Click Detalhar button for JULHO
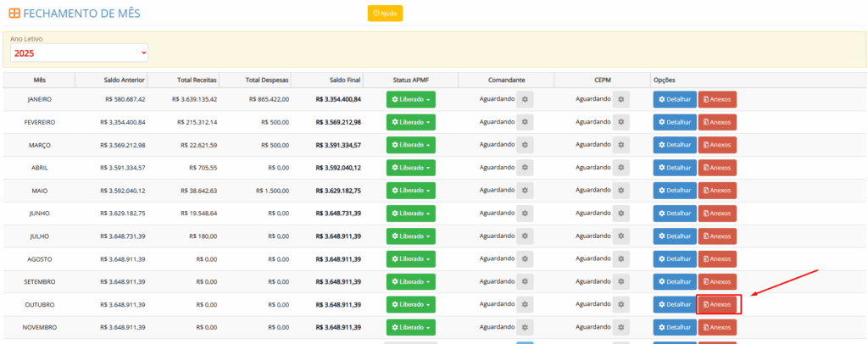This screenshot has width=868, height=344. 674,236
